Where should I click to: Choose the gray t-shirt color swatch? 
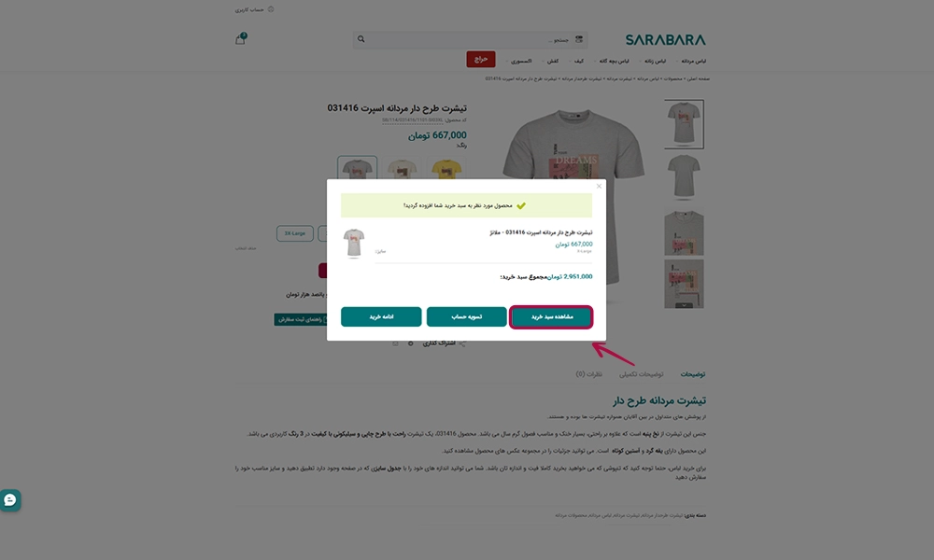point(358,168)
